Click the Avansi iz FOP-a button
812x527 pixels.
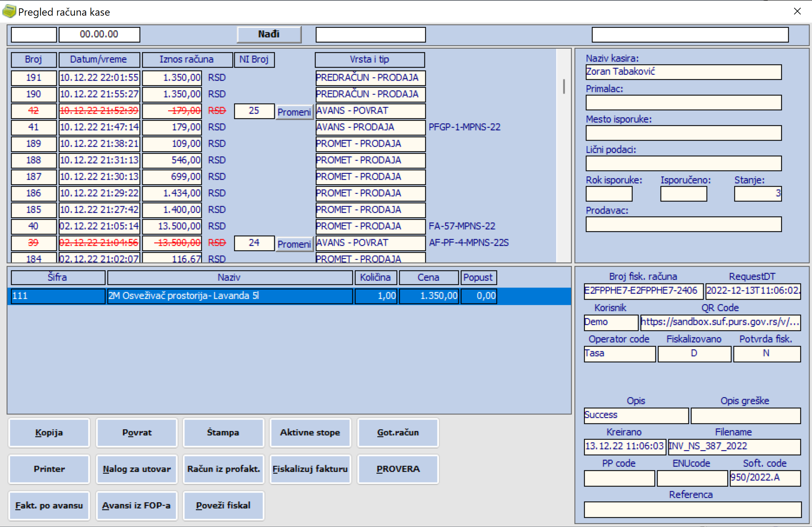point(137,505)
